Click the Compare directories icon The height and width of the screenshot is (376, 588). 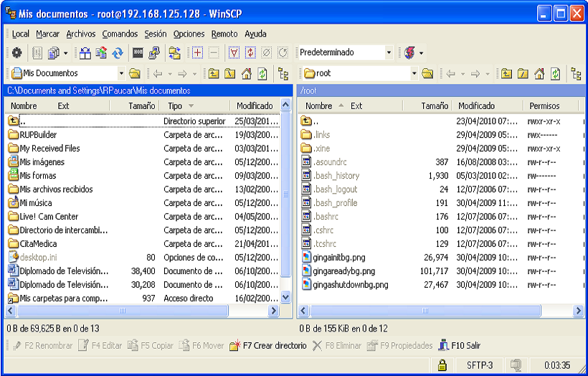pos(85,53)
